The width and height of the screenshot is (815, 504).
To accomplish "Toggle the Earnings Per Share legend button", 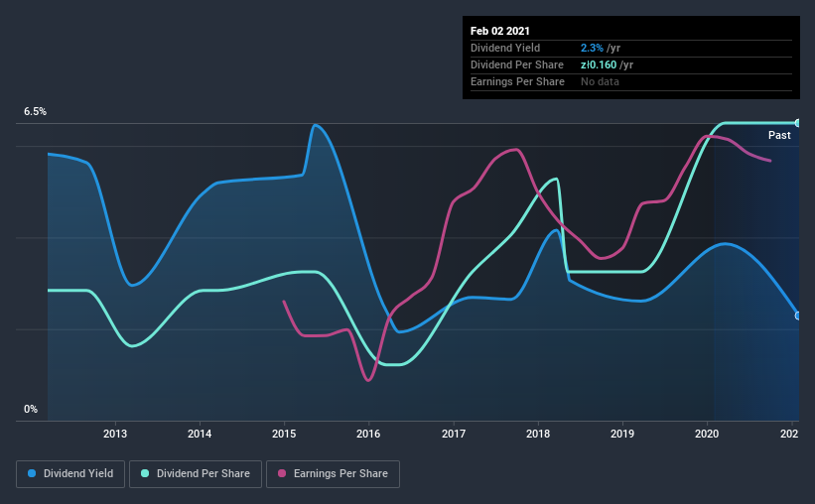I will pos(333,474).
